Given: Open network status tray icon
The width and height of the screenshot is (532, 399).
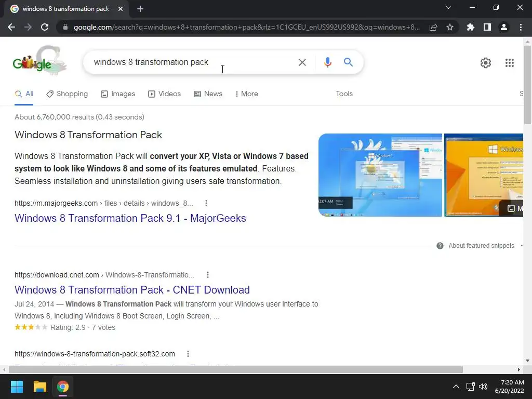Looking at the screenshot, I should point(470,387).
